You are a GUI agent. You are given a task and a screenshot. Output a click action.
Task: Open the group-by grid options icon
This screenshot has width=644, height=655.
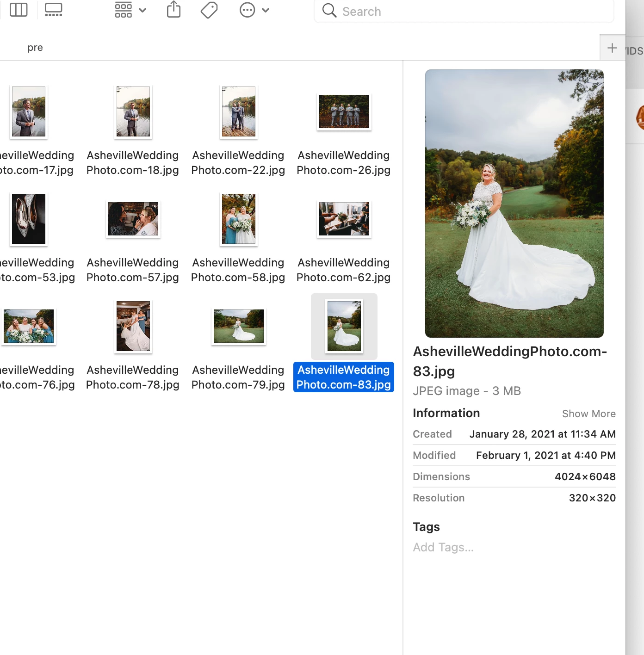coord(124,10)
